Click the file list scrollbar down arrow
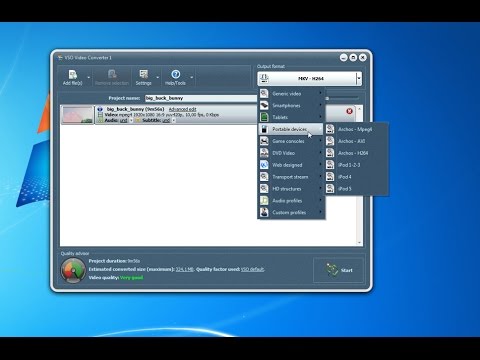Viewport: 480px width, 360px height. click(359, 243)
